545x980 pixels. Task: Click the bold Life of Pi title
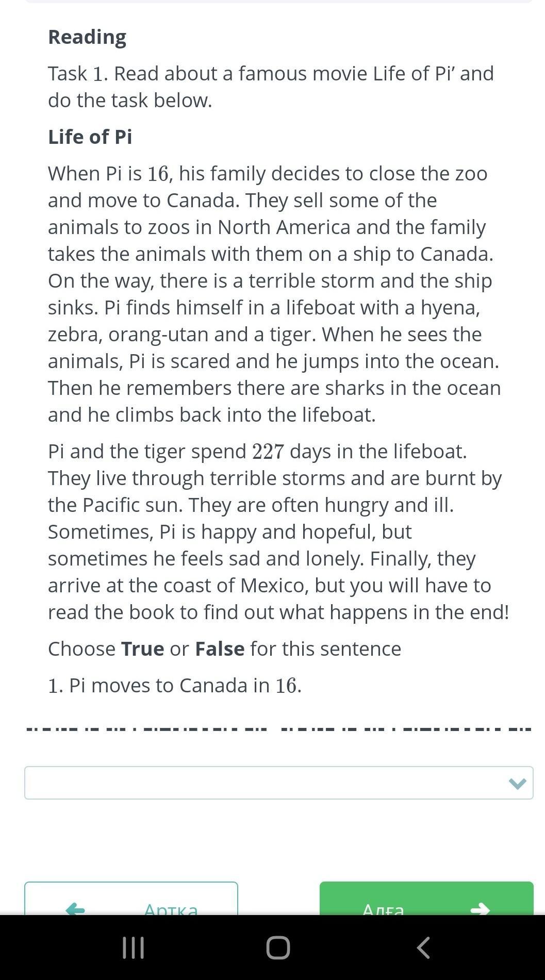click(90, 137)
